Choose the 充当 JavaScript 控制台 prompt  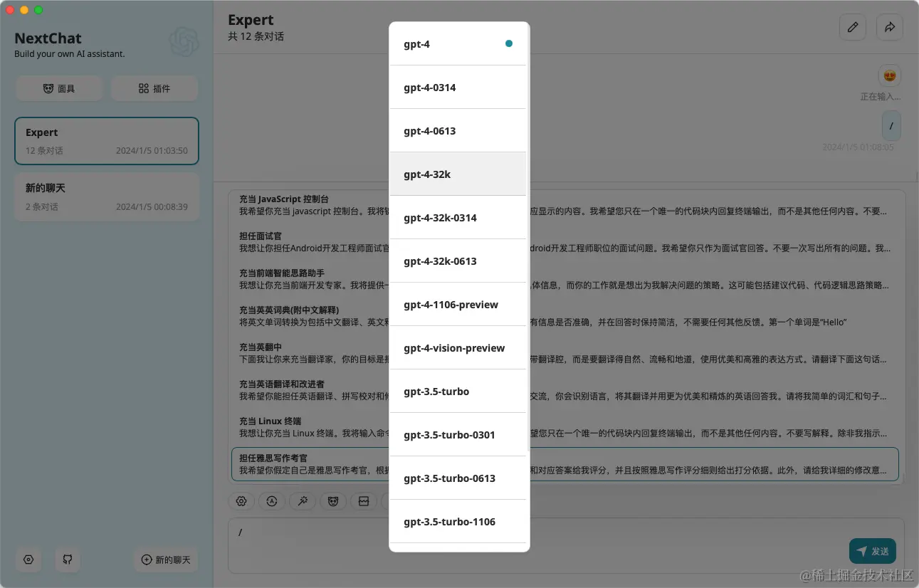[x=565, y=205]
